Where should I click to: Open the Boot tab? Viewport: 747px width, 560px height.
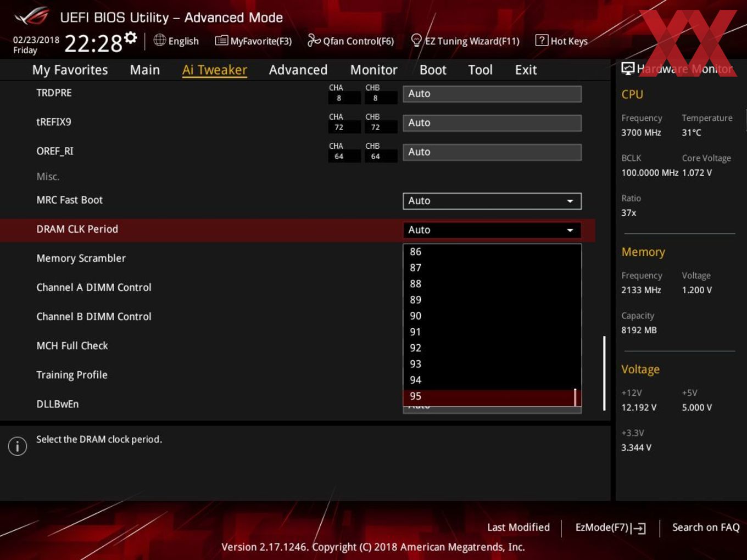(433, 70)
